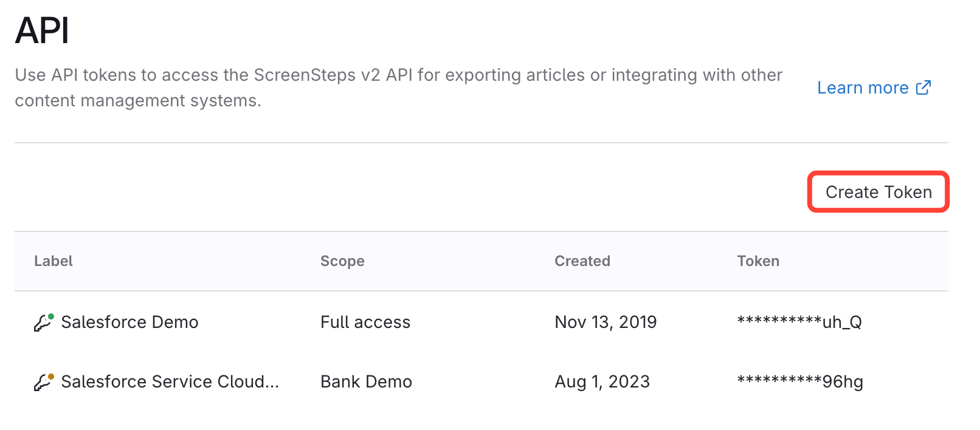Screen dimensions: 980x430
Task: Select the Salesforce Service Cloud... token label
Action: 170,381
